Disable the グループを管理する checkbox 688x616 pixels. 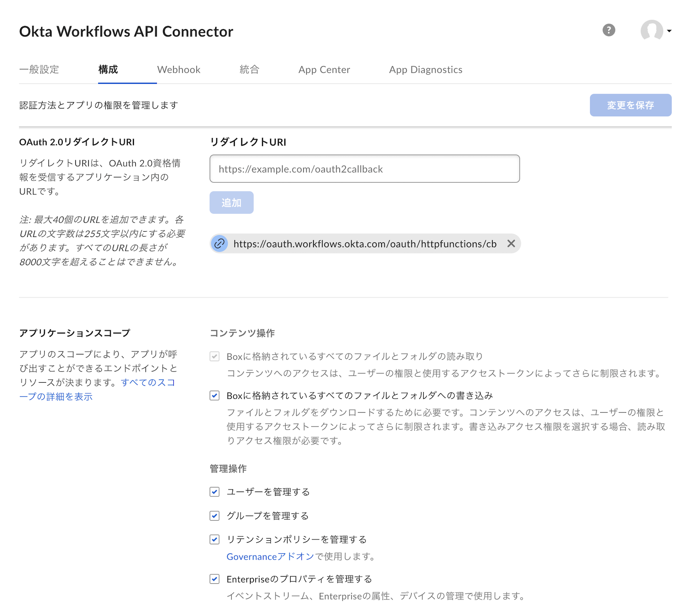(214, 516)
